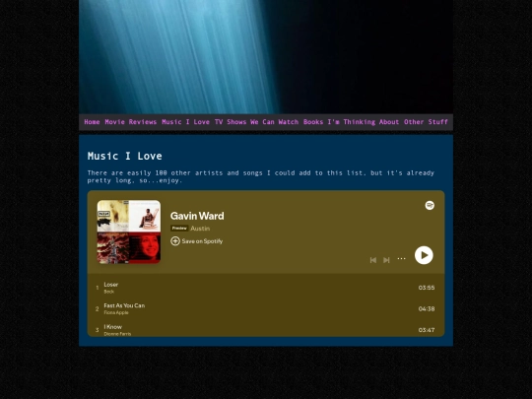Click the 03:55 duration of Loser
Screen dimensions: 532x399
[x=427, y=288]
